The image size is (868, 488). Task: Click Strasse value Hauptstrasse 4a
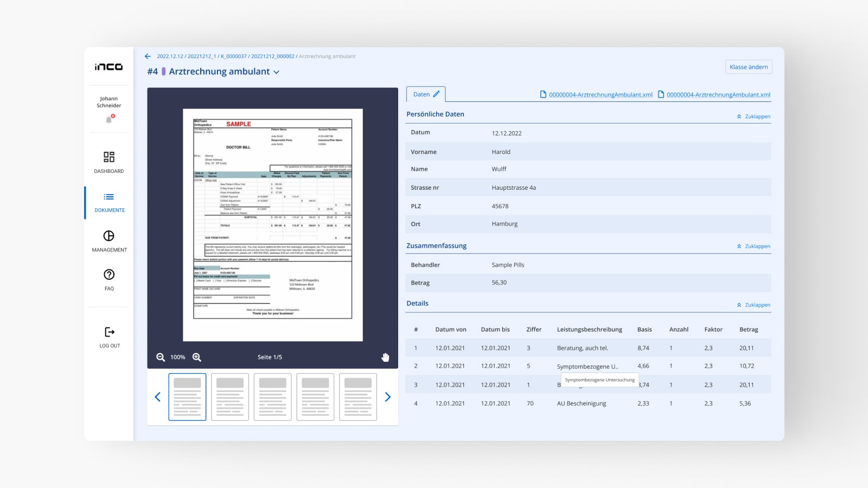click(x=514, y=188)
